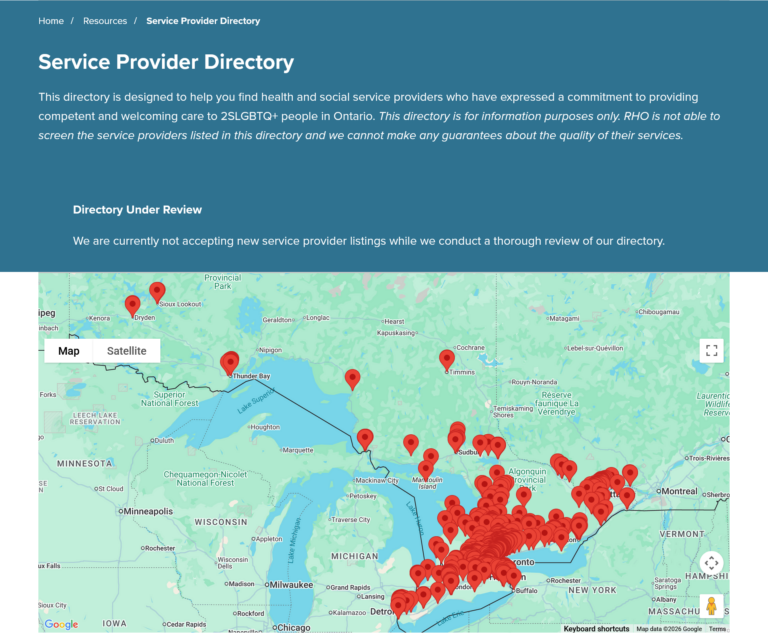Click the Directory Under Review heading
The width and height of the screenshot is (768, 643).
(x=137, y=210)
